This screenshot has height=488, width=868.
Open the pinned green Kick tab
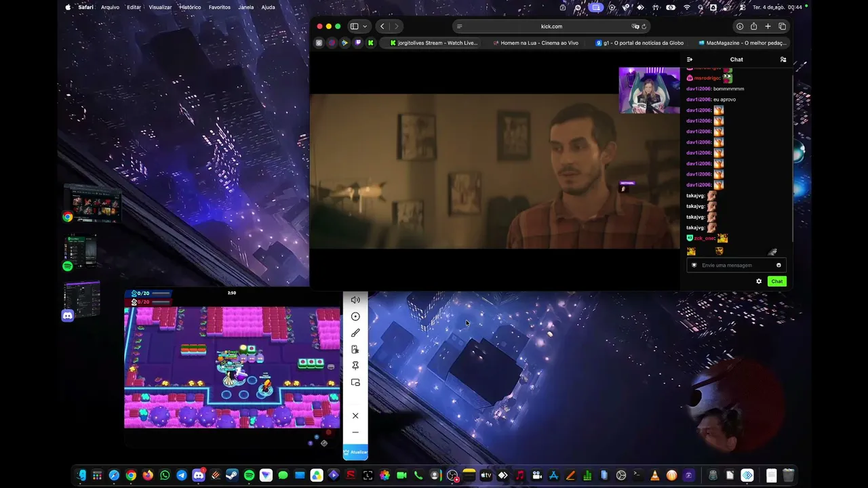click(370, 43)
